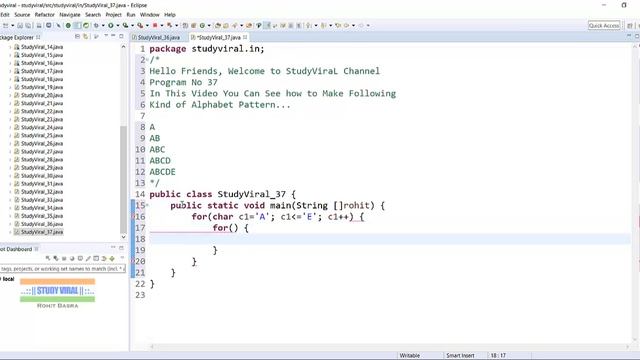640x360 pixels.
Task: Click the Boot Dashboard tags filter field
Action: pyautogui.click(x=62, y=269)
